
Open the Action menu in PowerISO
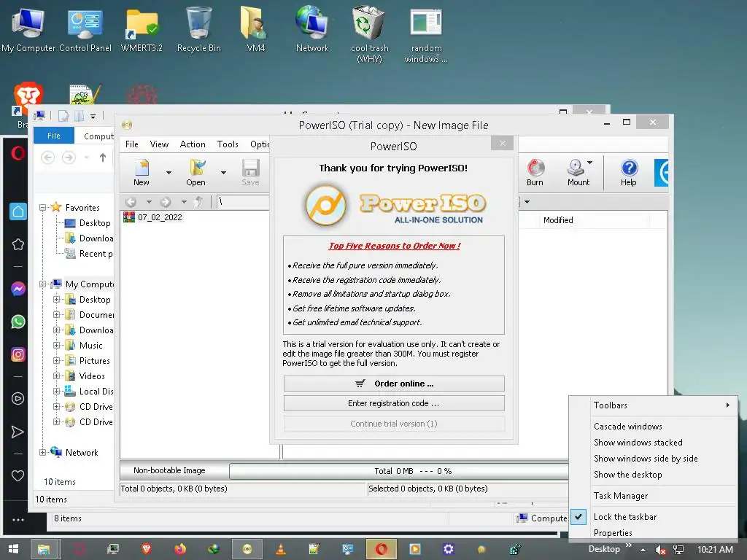(193, 144)
